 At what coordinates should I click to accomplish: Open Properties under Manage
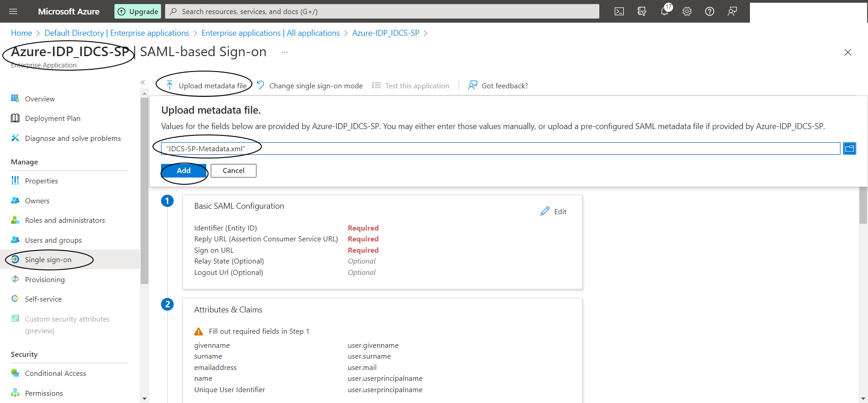click(x=41, y=181)
